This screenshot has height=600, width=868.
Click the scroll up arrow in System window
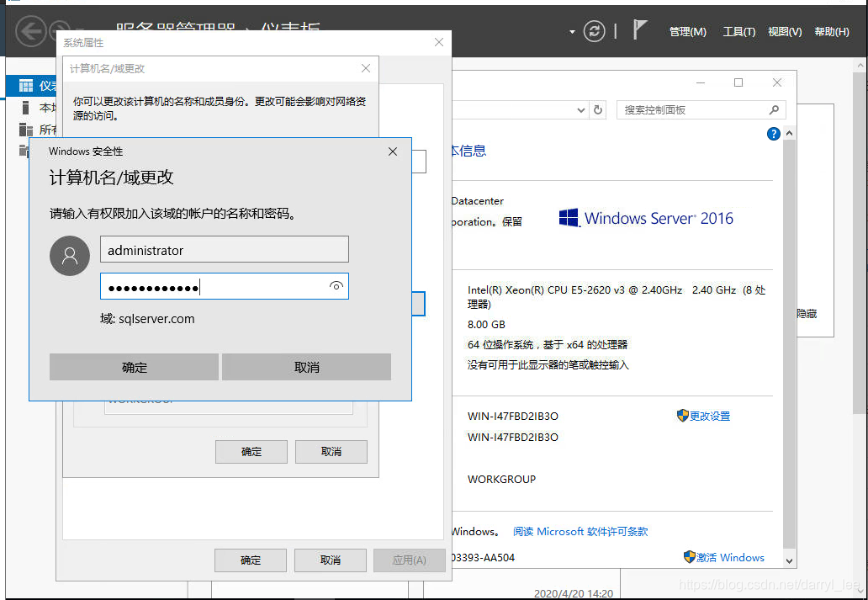point(790,134)
